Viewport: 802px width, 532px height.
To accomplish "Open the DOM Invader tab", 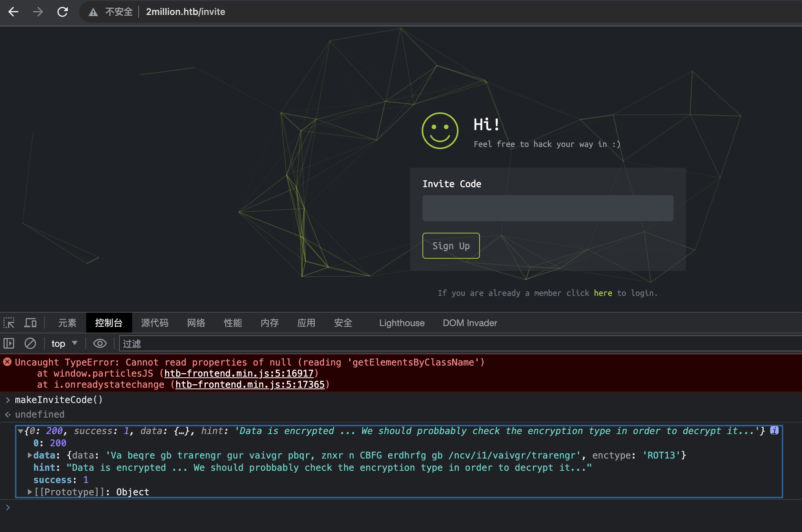I will [470, 323].
